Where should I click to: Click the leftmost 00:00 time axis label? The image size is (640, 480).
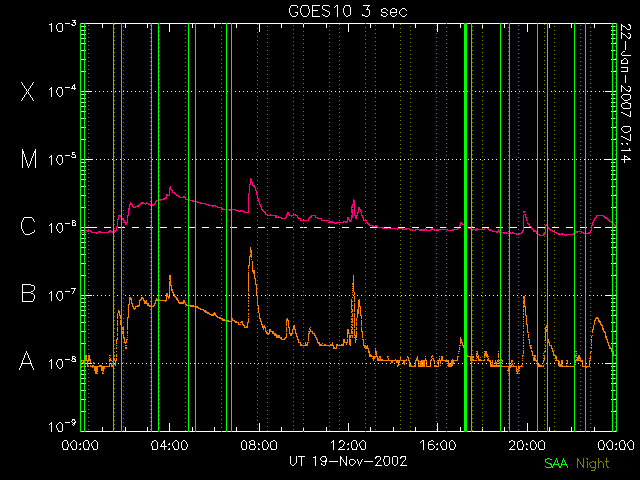[80, 445]
